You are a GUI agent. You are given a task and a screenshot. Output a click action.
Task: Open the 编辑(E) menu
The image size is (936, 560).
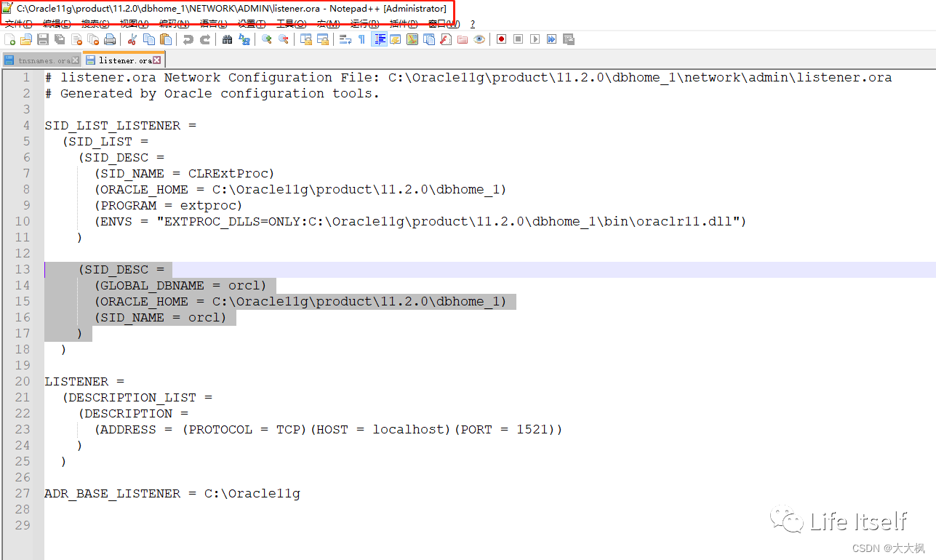(x=57, y=24)
